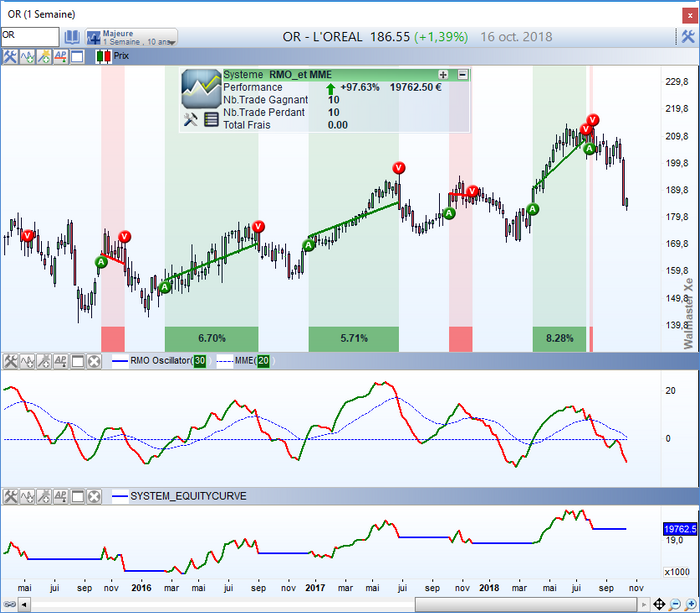Click SYSTEM_EQUITYCURVE blue line swatch
Screen dimensions: 700x613
click(x=120, y=496)
